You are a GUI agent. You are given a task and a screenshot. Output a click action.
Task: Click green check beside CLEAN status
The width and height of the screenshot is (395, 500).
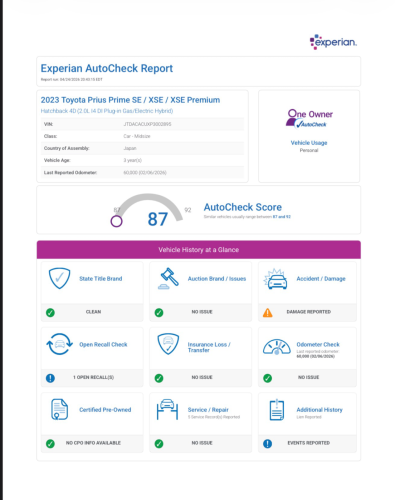50,313
